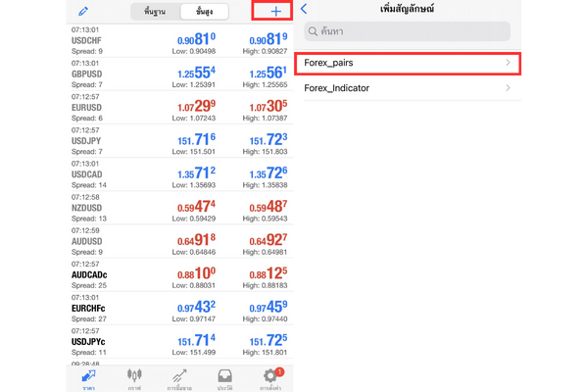Open Settings gear icon with badge
The width and height of the screenshot is (588, 392).
[x=270, y=377]
